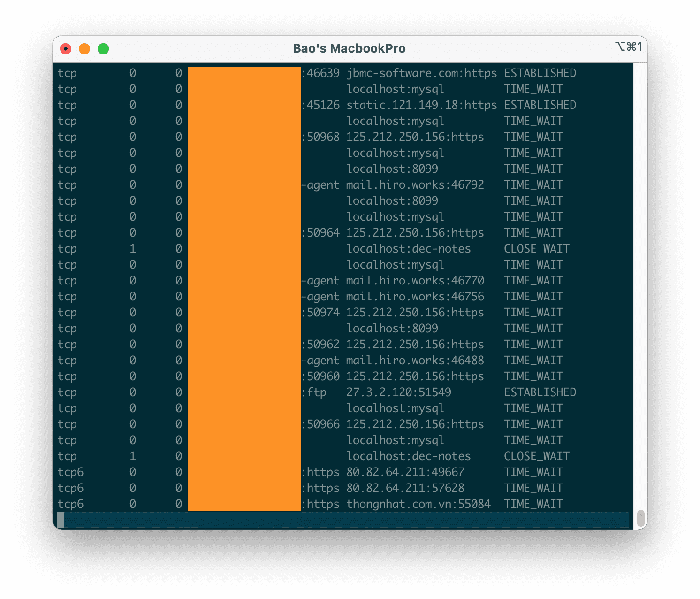Click the static.121.149.18:https ESTABLISHED entry
The height and width of the screenshot is (599, 700).
pos(422,105)
